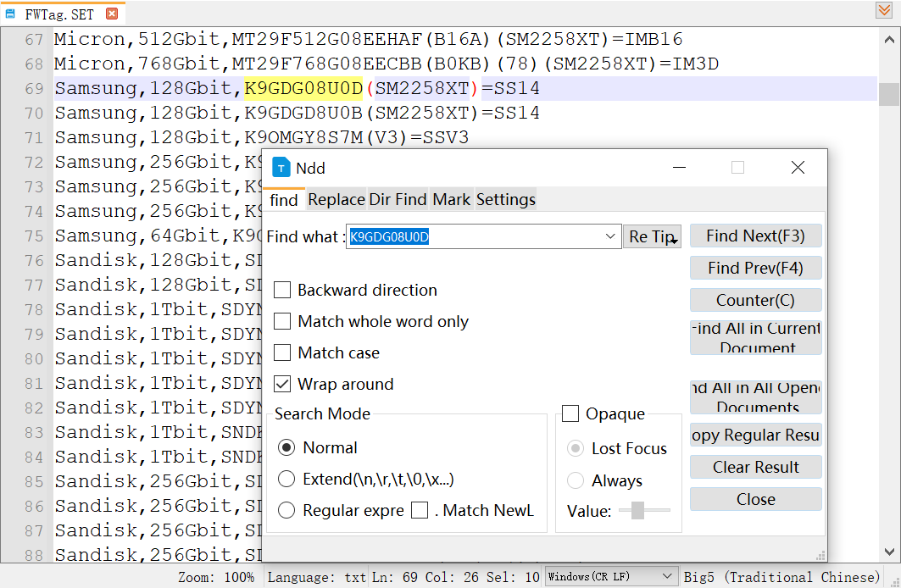
Task: Maximize the Ndd find dialog
Action: pos(737,168)
